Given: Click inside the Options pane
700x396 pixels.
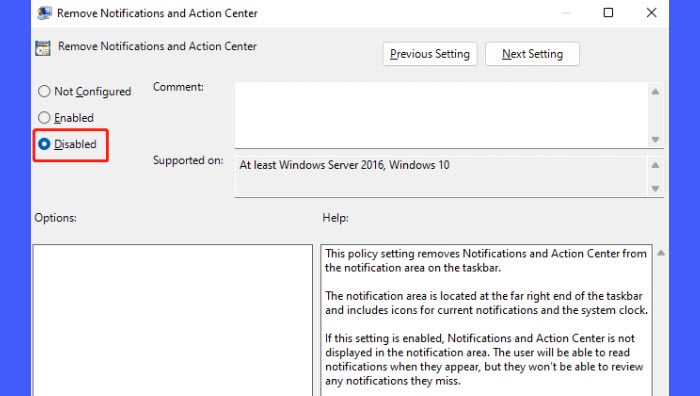Looking at the screenshot, I should [x=173, y=320].
